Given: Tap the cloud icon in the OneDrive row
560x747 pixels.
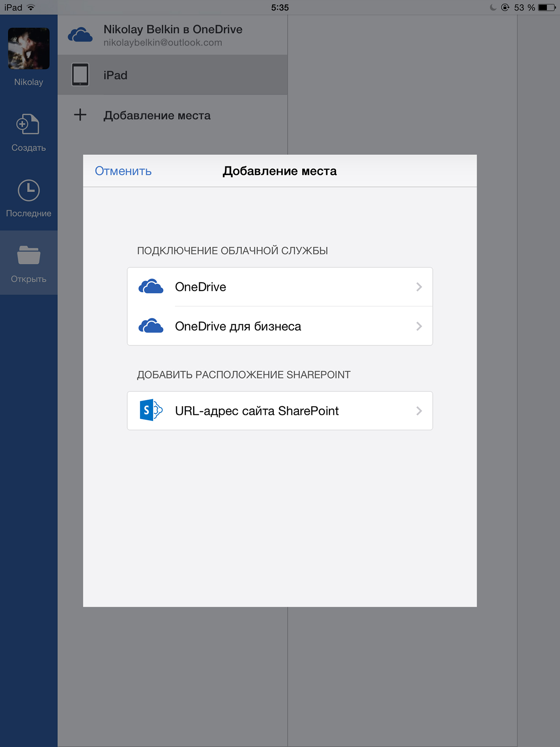Looking at the screenshot, I should click(x=151, y=287).
